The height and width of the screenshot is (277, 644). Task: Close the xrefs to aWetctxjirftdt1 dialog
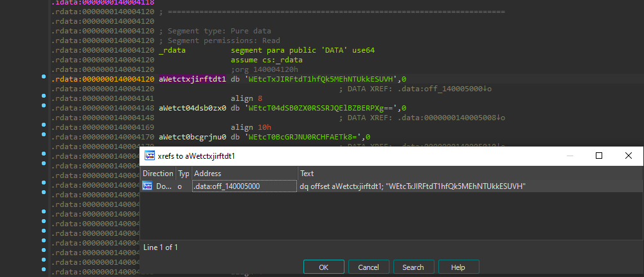pyautogui.click(x=628, y=156)
